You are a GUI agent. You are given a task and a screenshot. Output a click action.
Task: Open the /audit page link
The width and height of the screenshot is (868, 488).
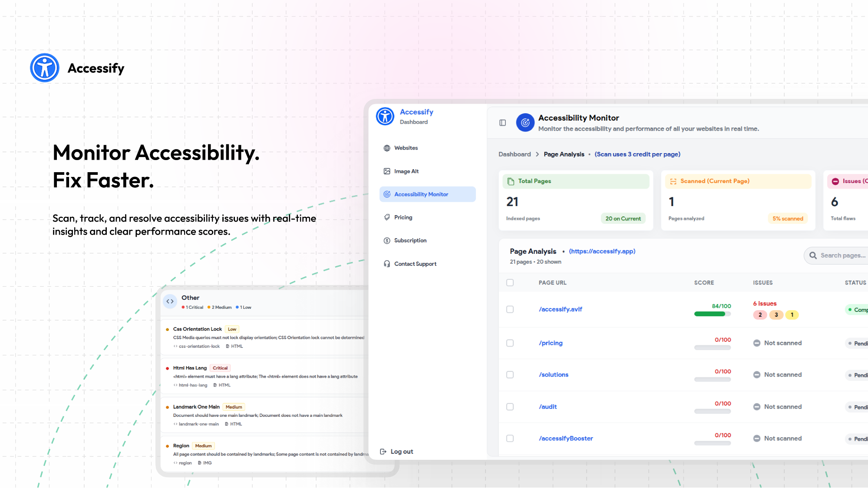548,407
